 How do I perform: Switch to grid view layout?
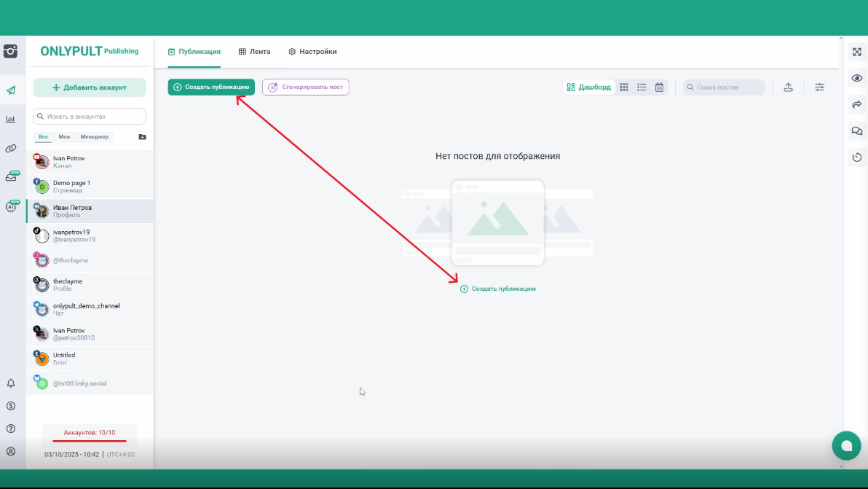coord(624,87)
